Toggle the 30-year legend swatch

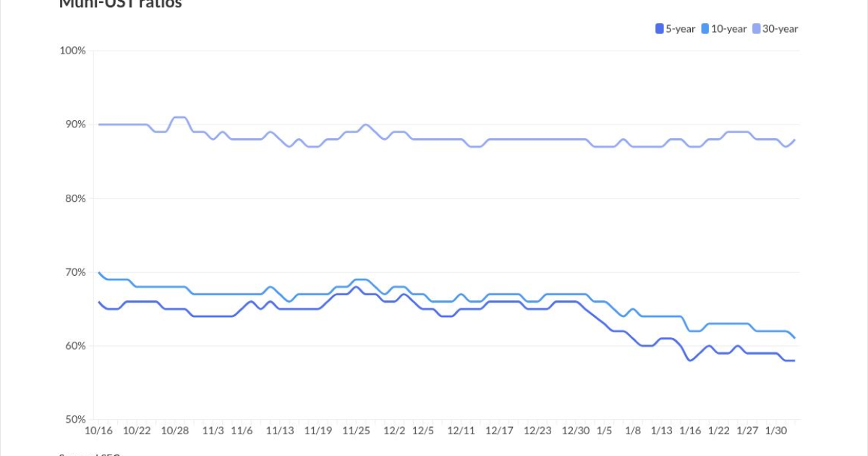(x=757, y=29)
